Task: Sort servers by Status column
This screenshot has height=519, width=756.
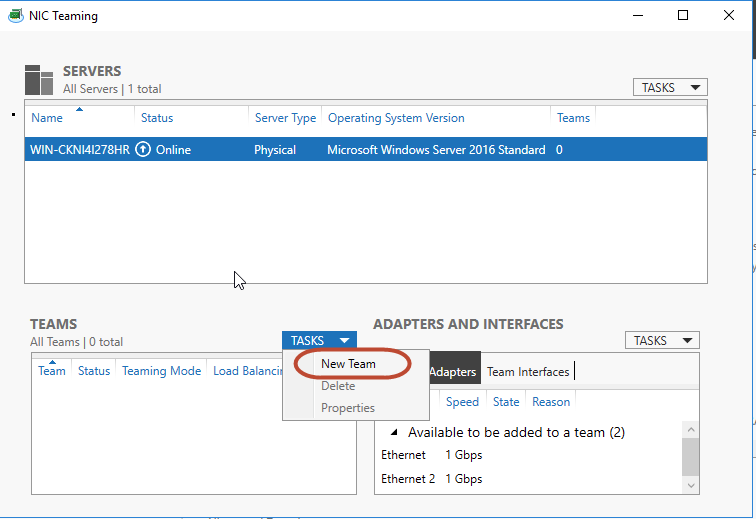Action: point(157,118)
